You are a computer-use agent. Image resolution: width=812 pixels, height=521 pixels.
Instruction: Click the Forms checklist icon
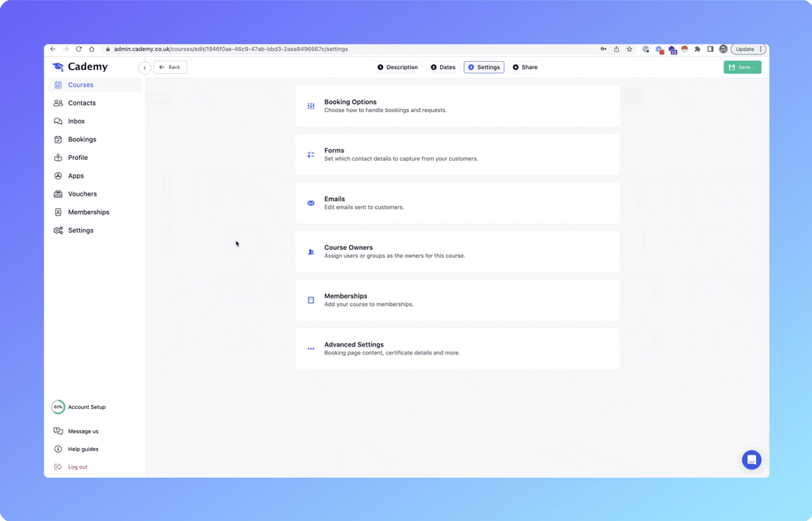[x=311, y=154]
